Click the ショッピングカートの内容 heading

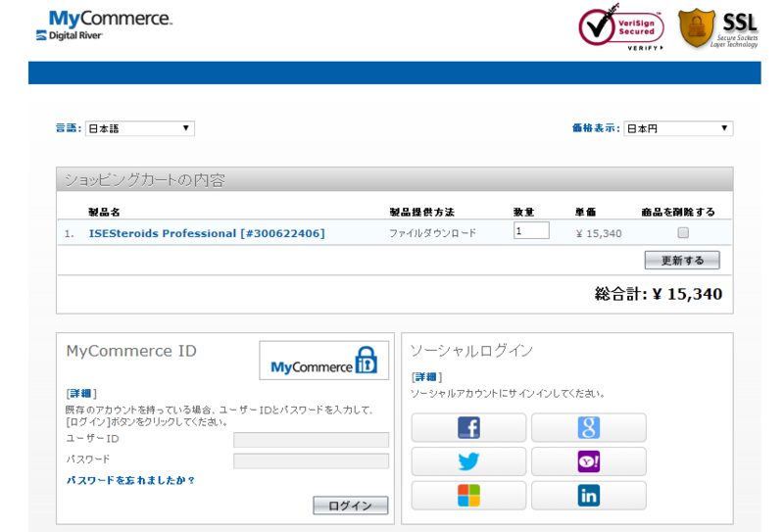coord(145,180)
